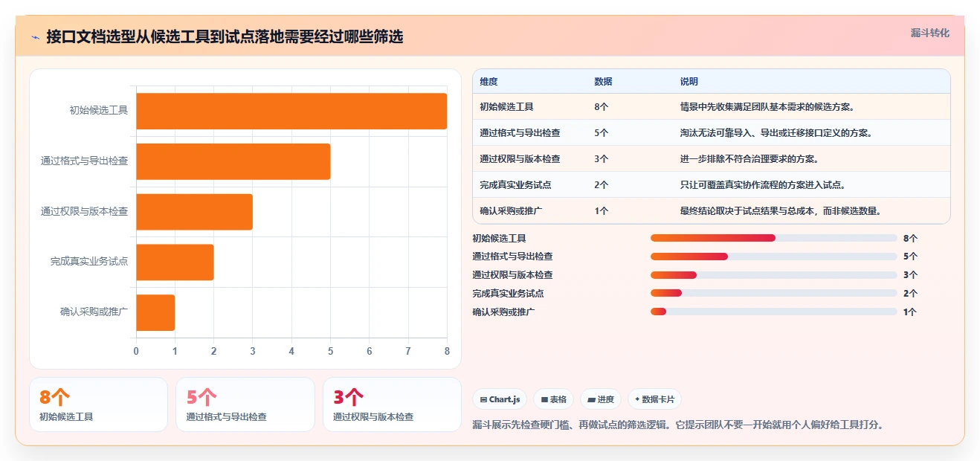Select the 进度 chip
Screen dimensions: 980x461
601,399
